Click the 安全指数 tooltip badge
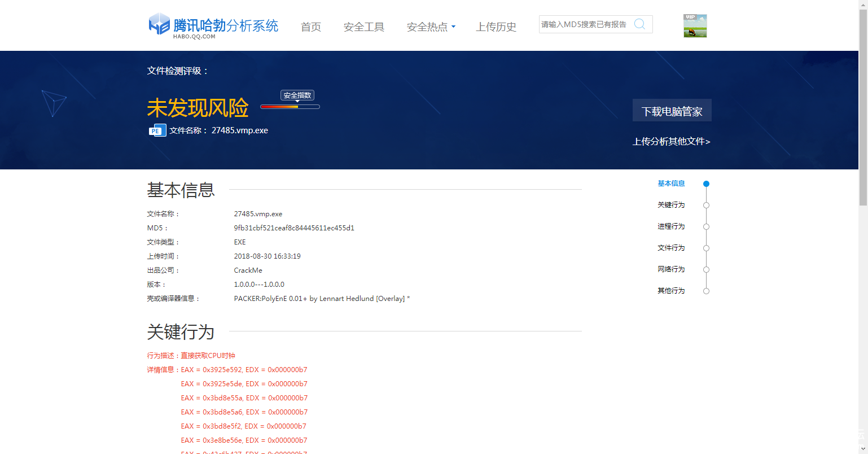 click(x=297, y=95)
